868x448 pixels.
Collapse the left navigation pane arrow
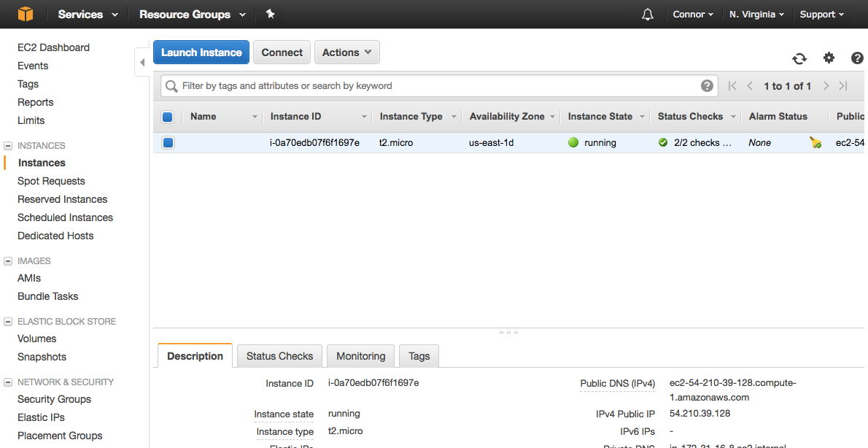pyautogui.click(x=142, y=63)
